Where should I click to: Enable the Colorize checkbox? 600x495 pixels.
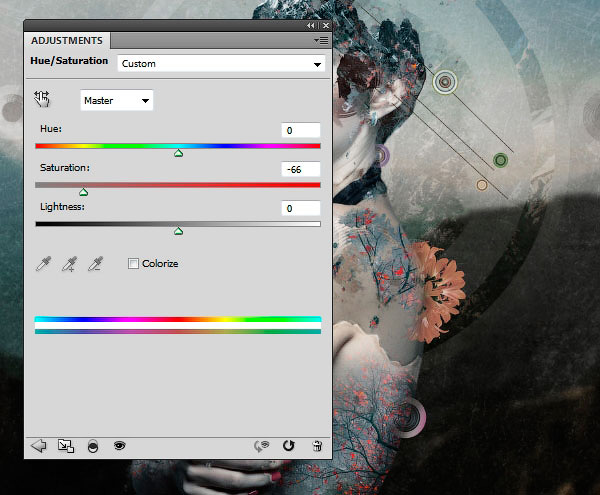pyautogui.click(x=133, y=264)
